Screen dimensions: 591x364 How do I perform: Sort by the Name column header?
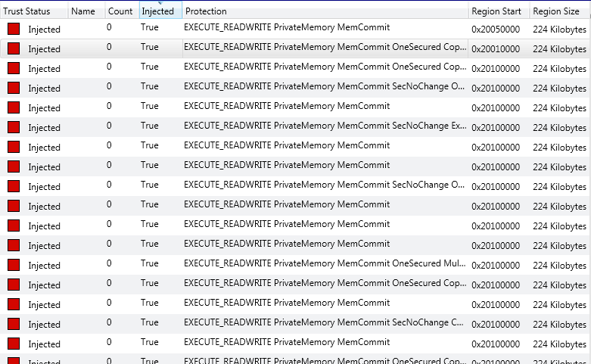(86, 11)
